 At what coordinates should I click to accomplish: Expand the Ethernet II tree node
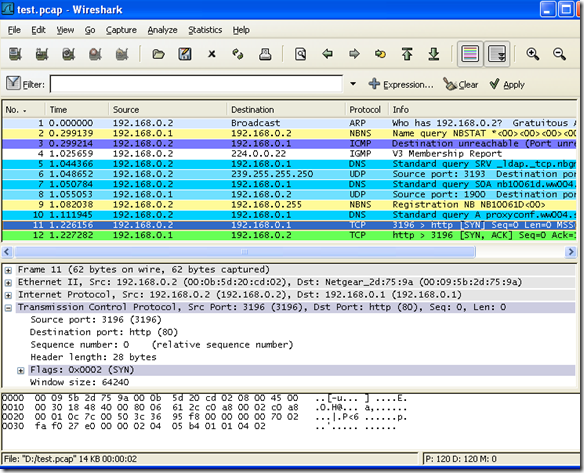(x=8, y=283)
